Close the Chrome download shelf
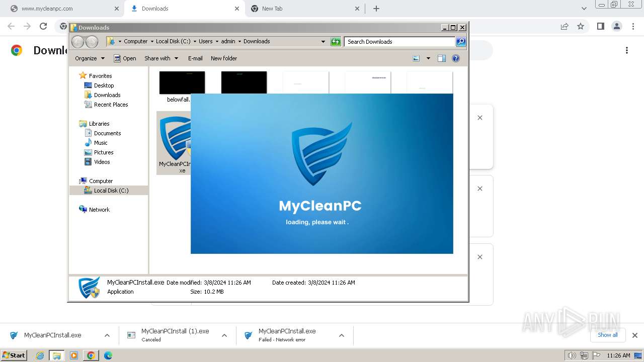The image size is (644, 362). click(x=635, y=335)
